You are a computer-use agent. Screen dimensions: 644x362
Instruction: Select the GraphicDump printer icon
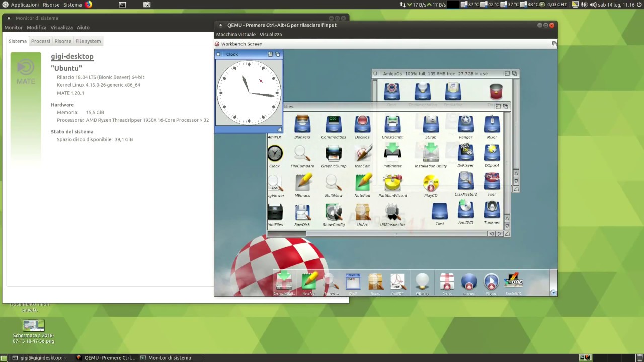334,153
